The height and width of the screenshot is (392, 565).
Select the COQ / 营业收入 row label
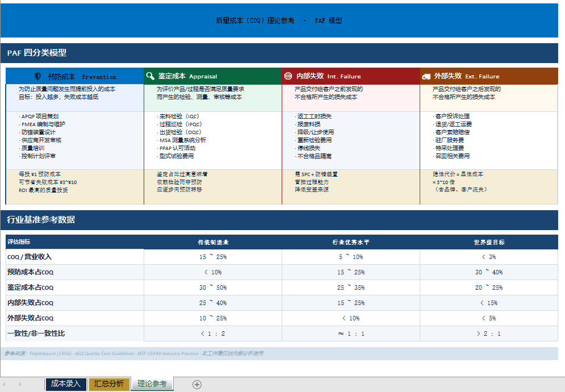[30, 257]
